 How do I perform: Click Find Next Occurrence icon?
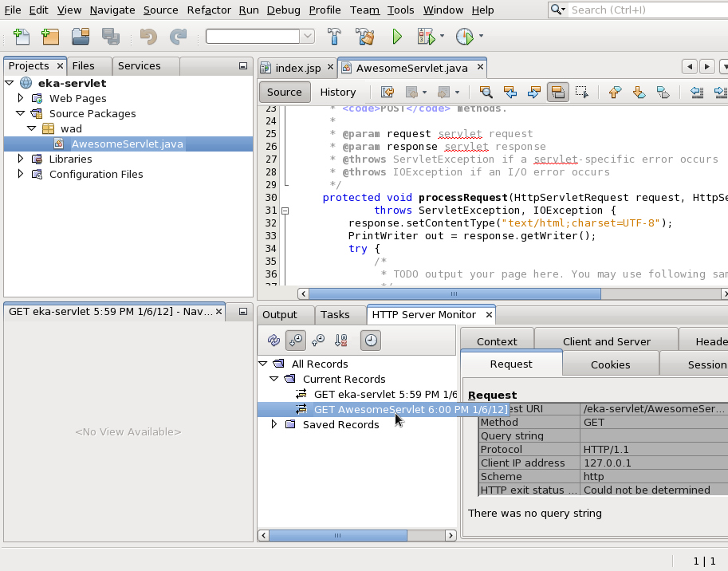[x=534, y=92]
